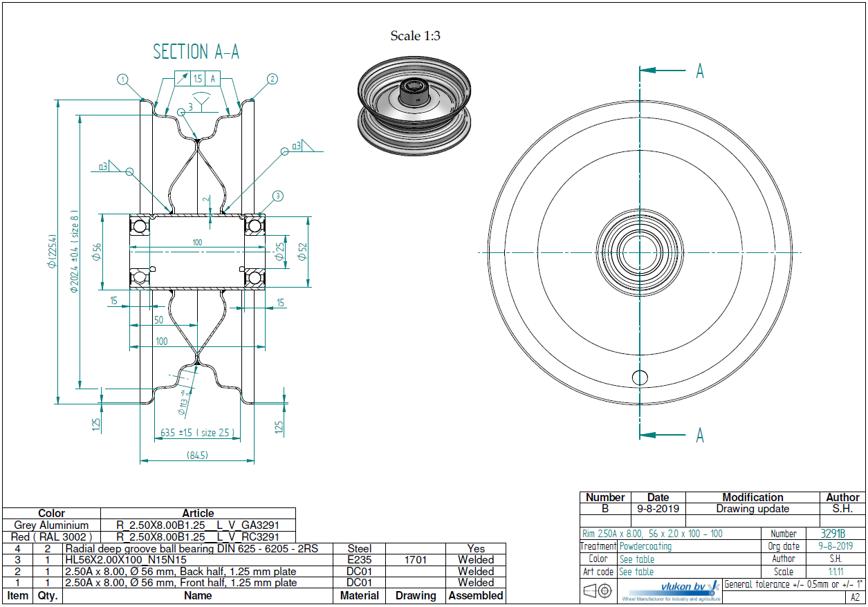Viewport: 868px width, 607px height.
Task: Click article code R_2.50X8.00B1.25__L_V_GA3291
Action: click(x=198, y=525)
